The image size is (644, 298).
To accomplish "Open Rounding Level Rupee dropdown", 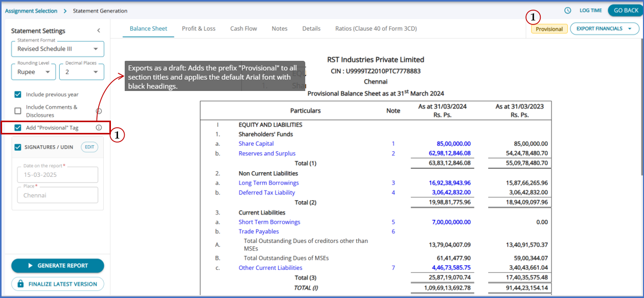I will pyautogui.click(x=33, y=72).
